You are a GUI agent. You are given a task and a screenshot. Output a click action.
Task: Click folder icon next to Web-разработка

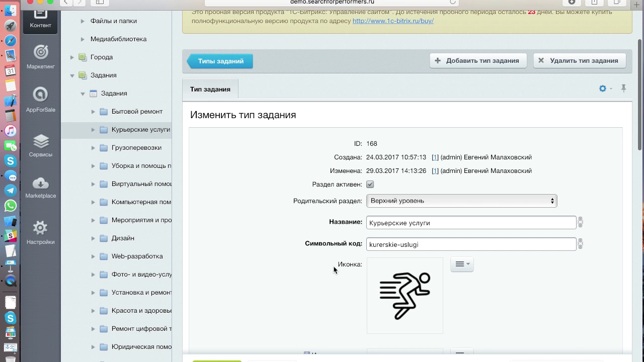104,256
